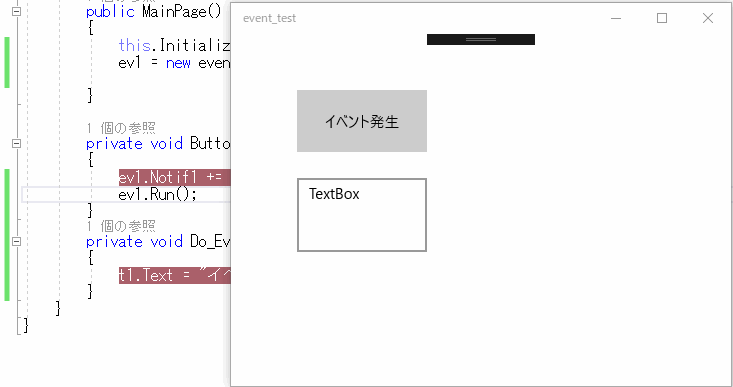Screen dimensions: 733x387
Task: Minimize the event_test window
Action: click(616, 18)
